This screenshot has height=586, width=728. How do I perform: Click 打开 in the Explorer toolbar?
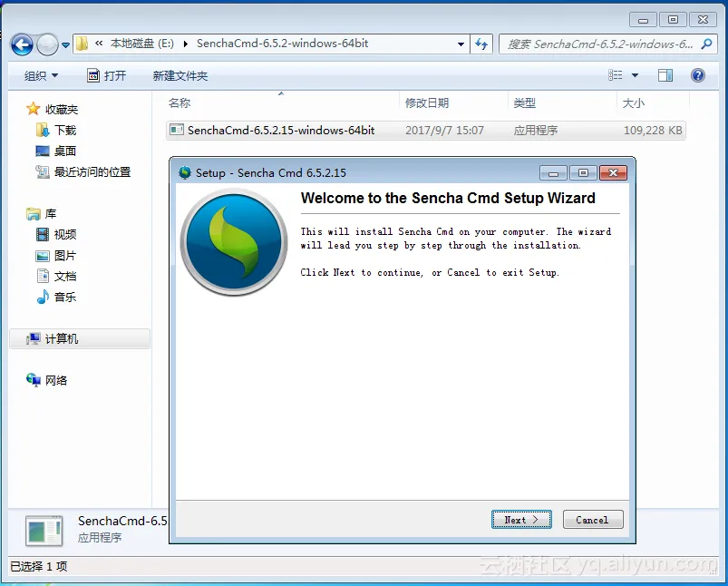107,75
